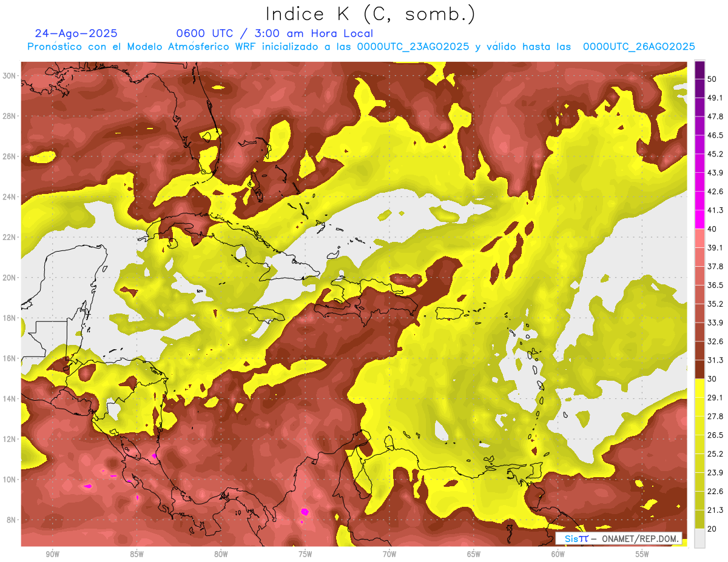Click the latitude label "30N"

coord(9,75)
